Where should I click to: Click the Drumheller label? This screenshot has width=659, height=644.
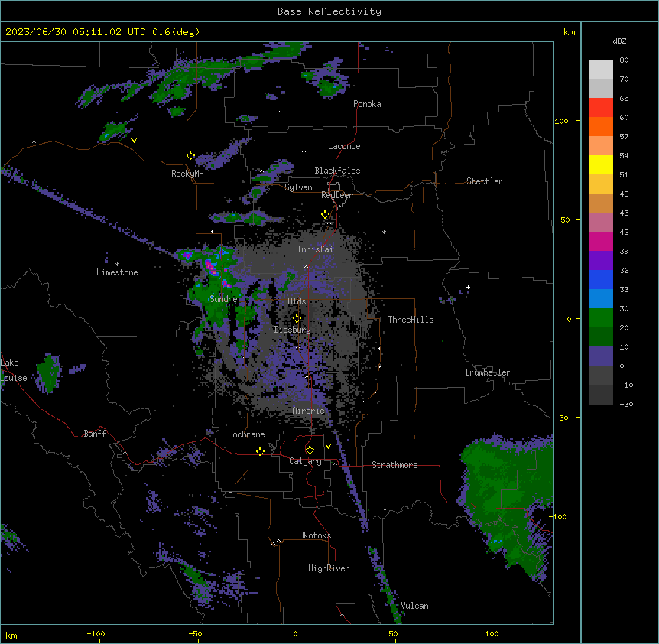point(488,372)
